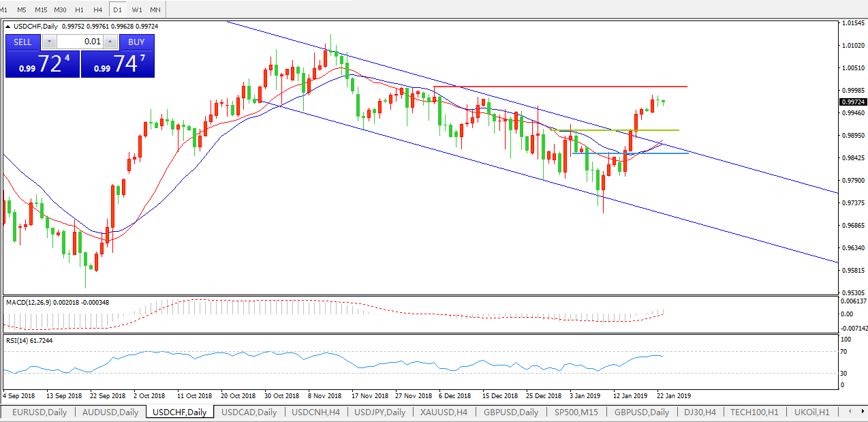Click the 0.01 volume input field
This screenshot has width=868, height=422.
pos(80,42)
